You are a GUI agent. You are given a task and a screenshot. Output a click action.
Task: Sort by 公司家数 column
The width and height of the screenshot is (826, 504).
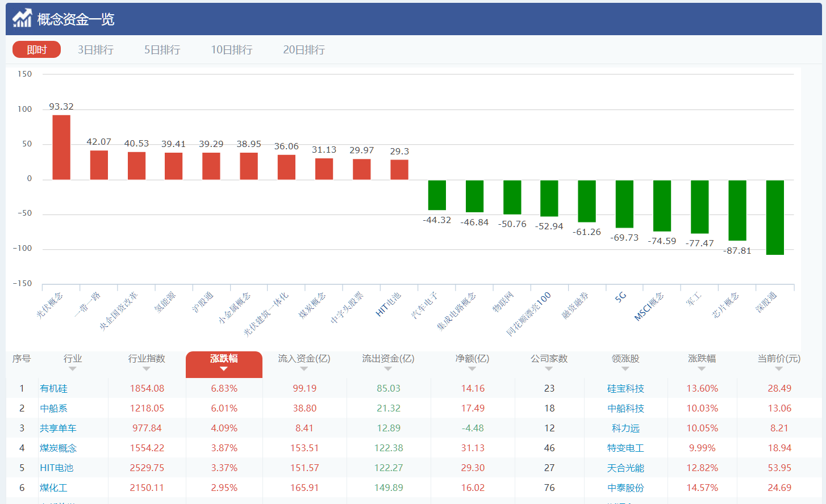pyautogui.click(x=549, y=359)
